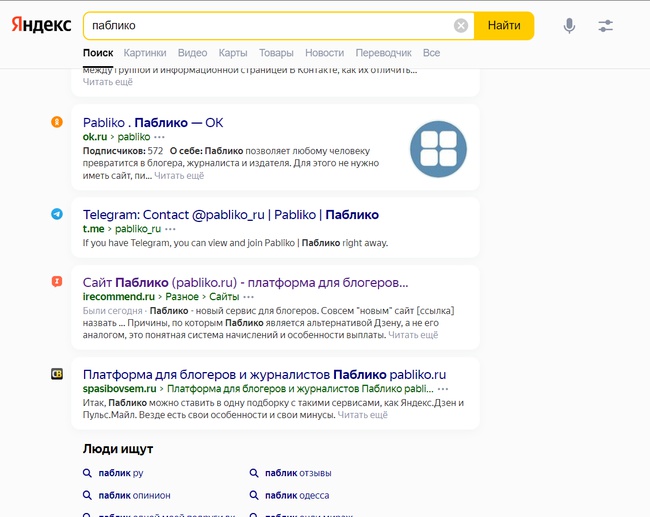The height and width of the screenshot is (517, 650).
Task: Open search settings sliders icon
Action: (x=605, y=26)
